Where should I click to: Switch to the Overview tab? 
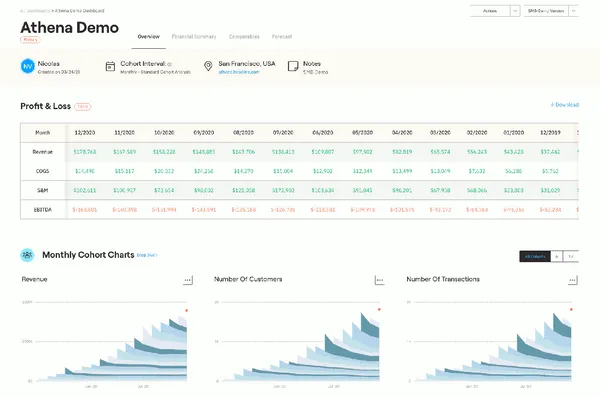(148, 37)
